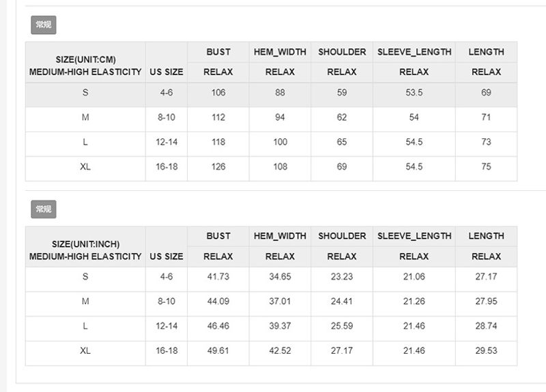This screenshot has width=546, height=392.
Task: Select the shoulder value 65 cell
Action: 342,142
